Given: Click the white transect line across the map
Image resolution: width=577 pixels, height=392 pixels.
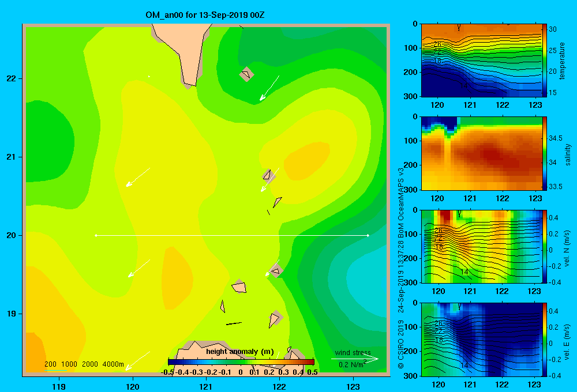Looking at the screenshot, I should pos(232,235).
